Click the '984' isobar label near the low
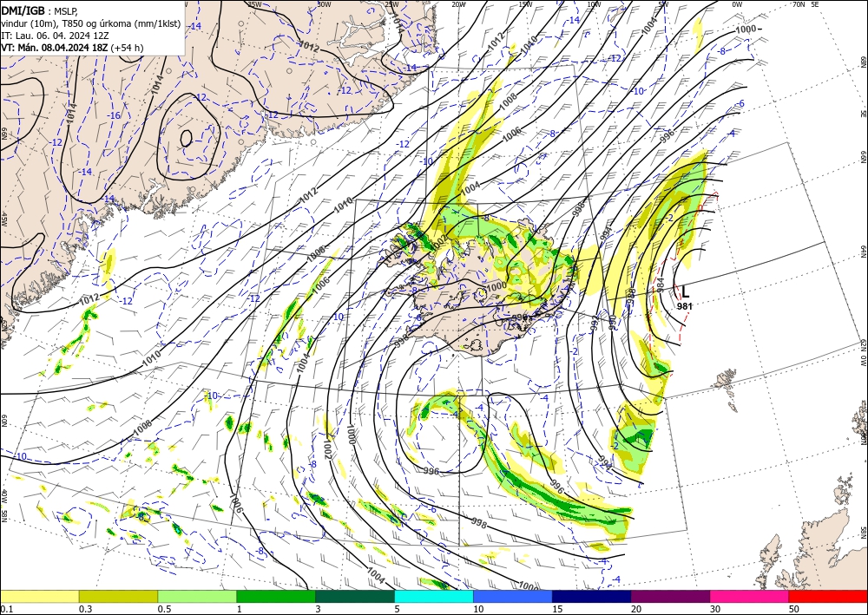868x615 pixels. 661,284
